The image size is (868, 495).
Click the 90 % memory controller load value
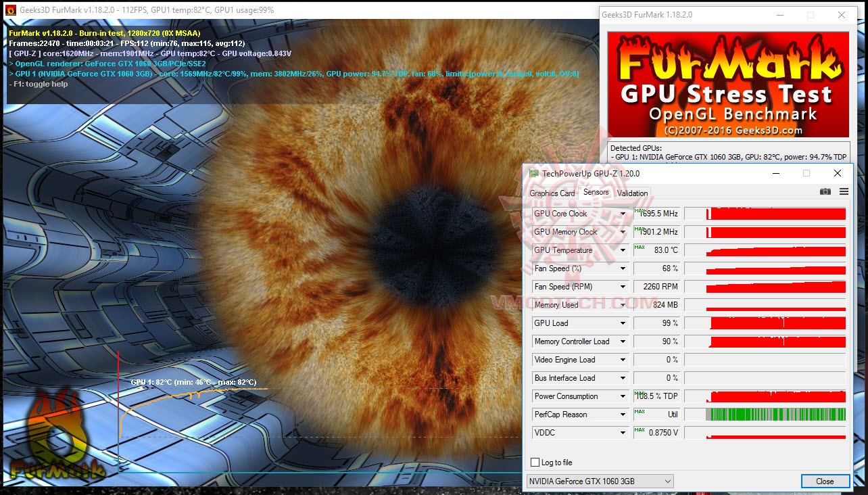pos(656,341)
